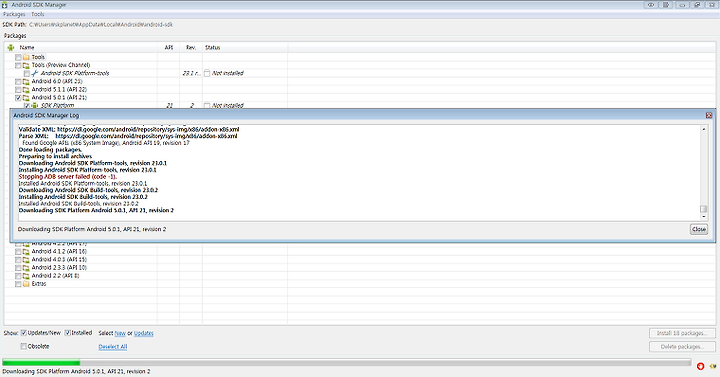Click the Android 5.0.1 (API 21) package folder icon
Viewport: 720px width, 377px height.
click(26, 98)
